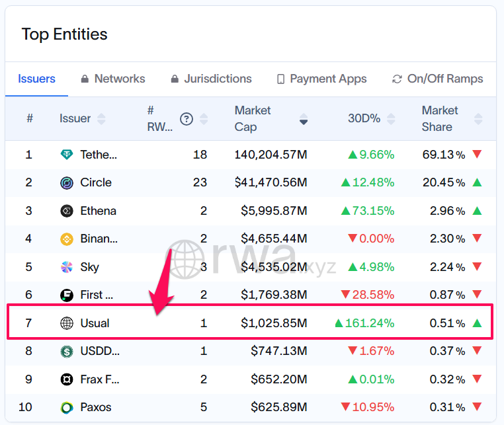Click the Tether issuer logo icon

point(67,155)
